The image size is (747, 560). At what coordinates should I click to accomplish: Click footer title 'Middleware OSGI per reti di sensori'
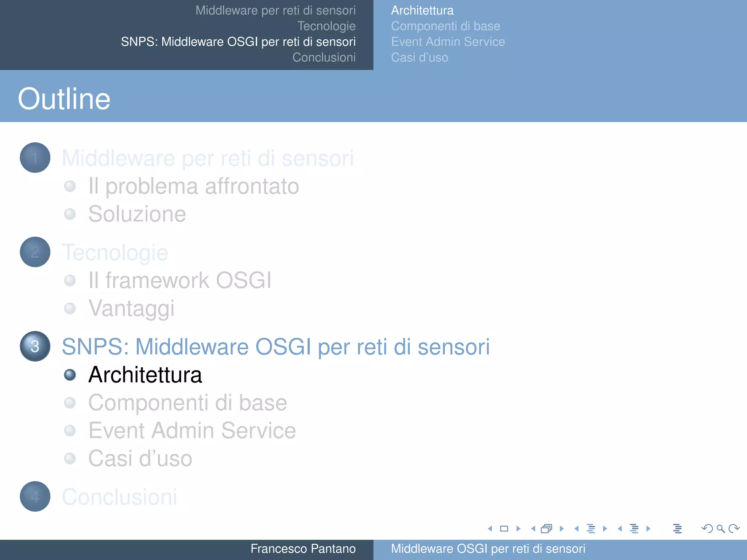488,549
